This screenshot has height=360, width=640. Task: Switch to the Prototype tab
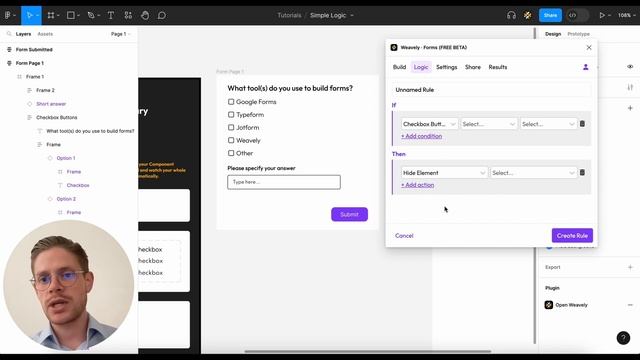(x=578, y=34)
